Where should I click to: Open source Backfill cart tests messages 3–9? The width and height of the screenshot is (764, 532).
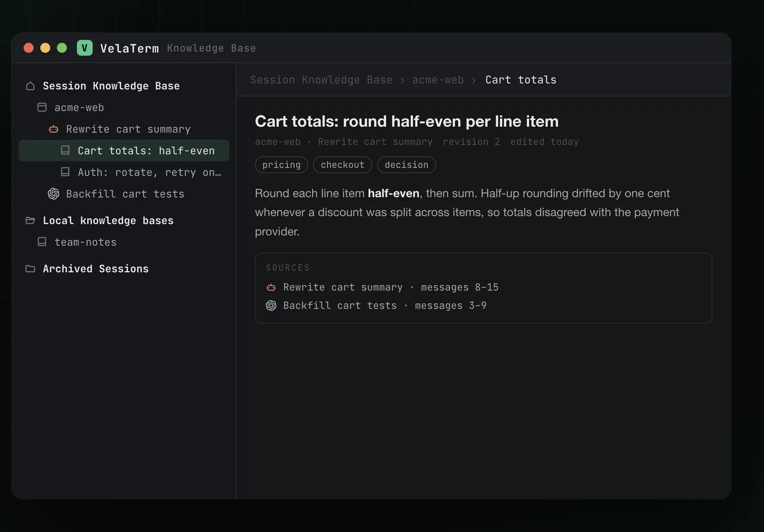click(376, 305)
